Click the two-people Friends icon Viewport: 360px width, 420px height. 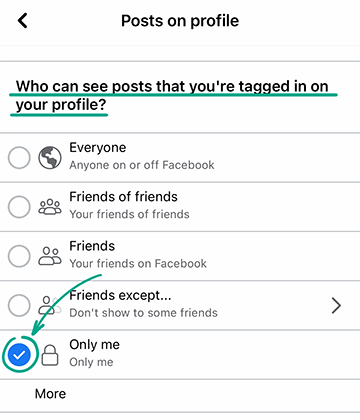[x=50, y=256]
